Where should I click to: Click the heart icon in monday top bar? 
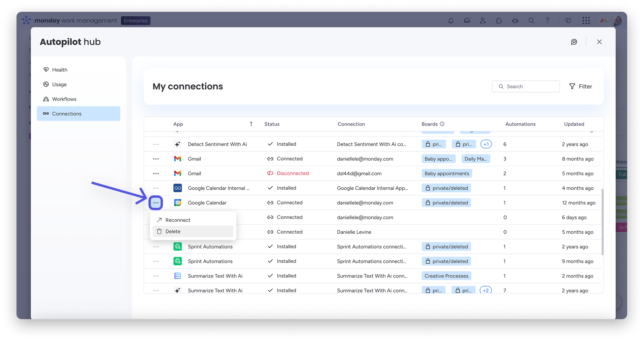coord(568,21)
